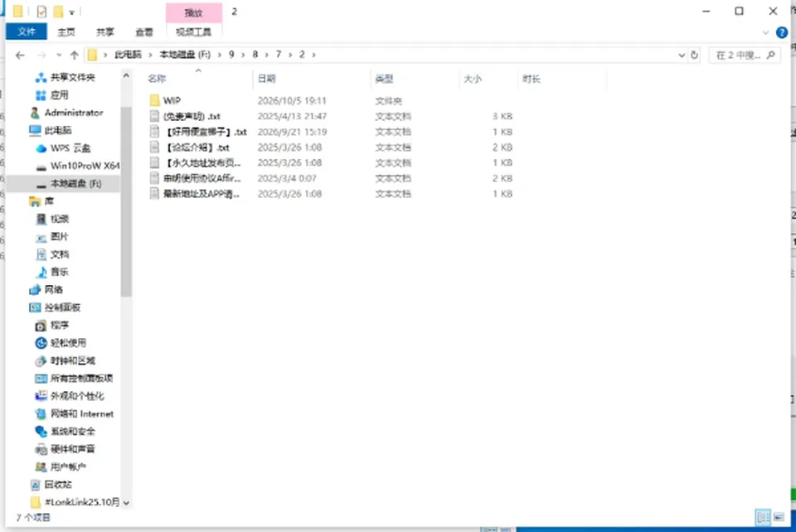Viewport: 796px width, 532px height.
Task: Sort files by the 名称 column header
Action: point(157,79)
